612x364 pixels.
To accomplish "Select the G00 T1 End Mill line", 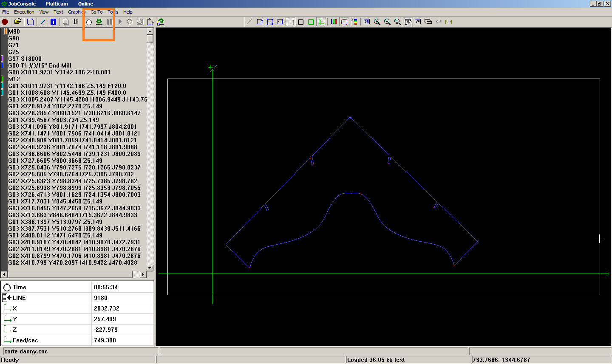I will (40, 65).
